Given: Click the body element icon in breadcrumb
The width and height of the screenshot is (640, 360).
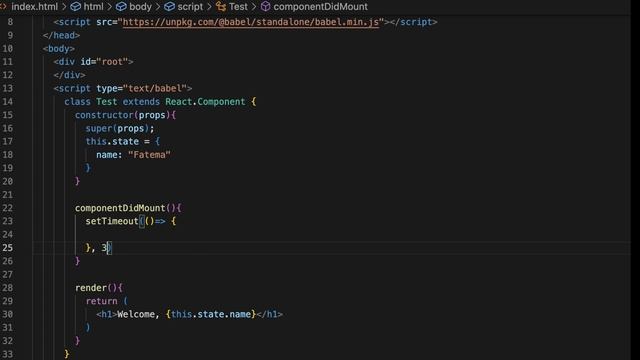Looking at the screenshot, I should (x=121, y=7).
